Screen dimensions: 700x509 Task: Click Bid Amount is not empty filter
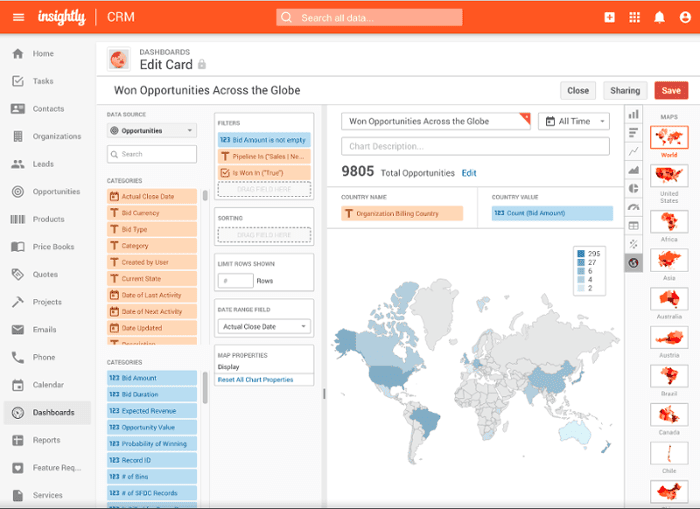pos(264,140)
